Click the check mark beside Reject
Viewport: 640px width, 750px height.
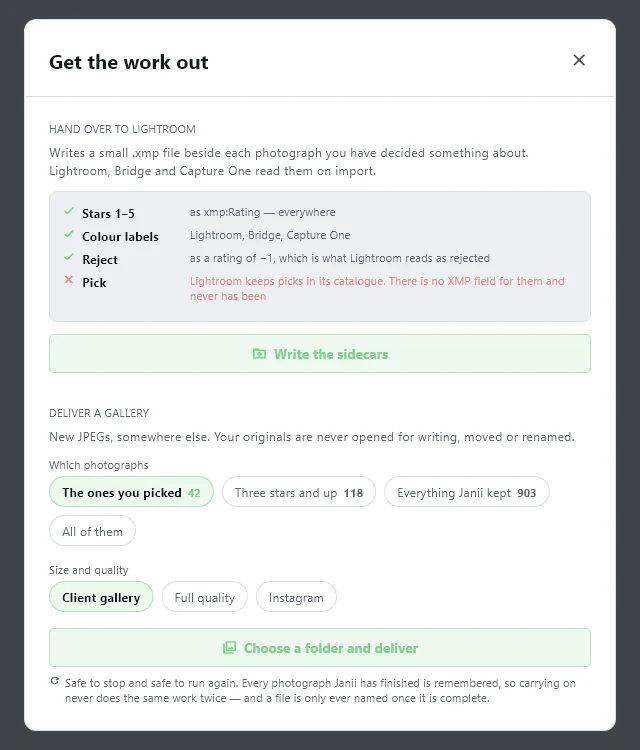69,257
